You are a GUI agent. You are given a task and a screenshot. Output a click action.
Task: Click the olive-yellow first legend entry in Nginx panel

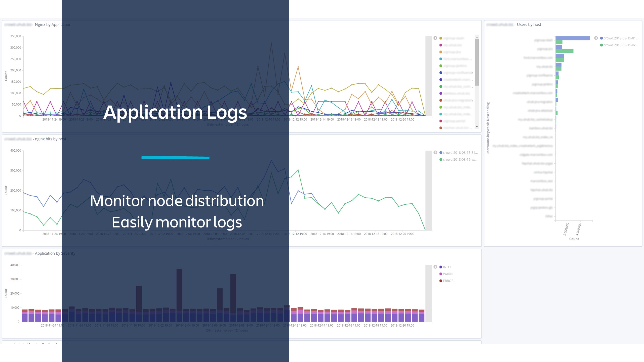point(452,38)
